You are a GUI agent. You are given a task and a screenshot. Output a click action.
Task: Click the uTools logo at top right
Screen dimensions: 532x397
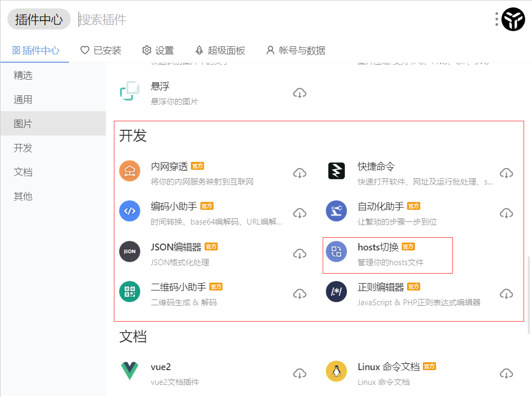[513, 19]
